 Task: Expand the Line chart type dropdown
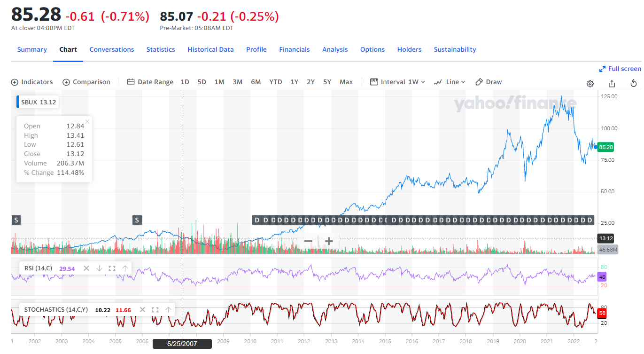(450, 82)
